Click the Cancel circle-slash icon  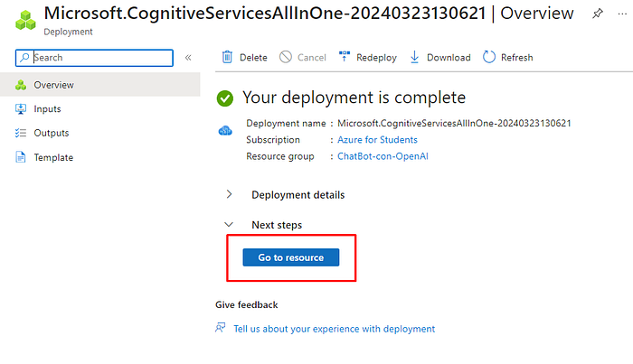coord(286,57)
